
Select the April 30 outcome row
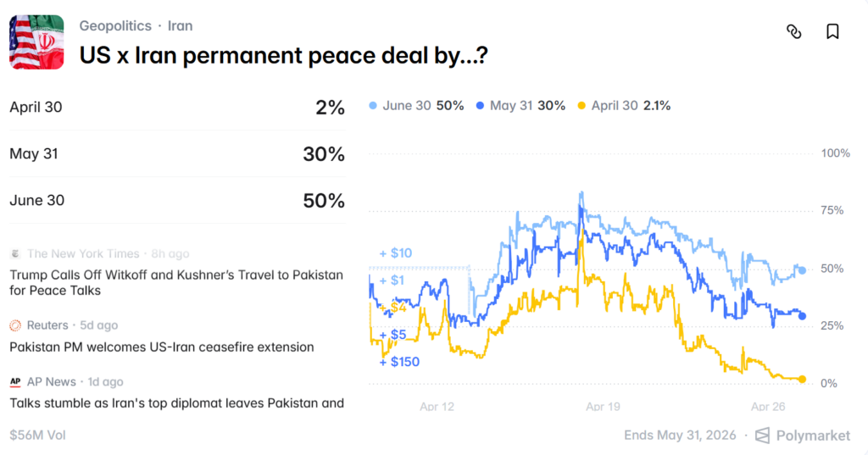[x=176, y=108]
